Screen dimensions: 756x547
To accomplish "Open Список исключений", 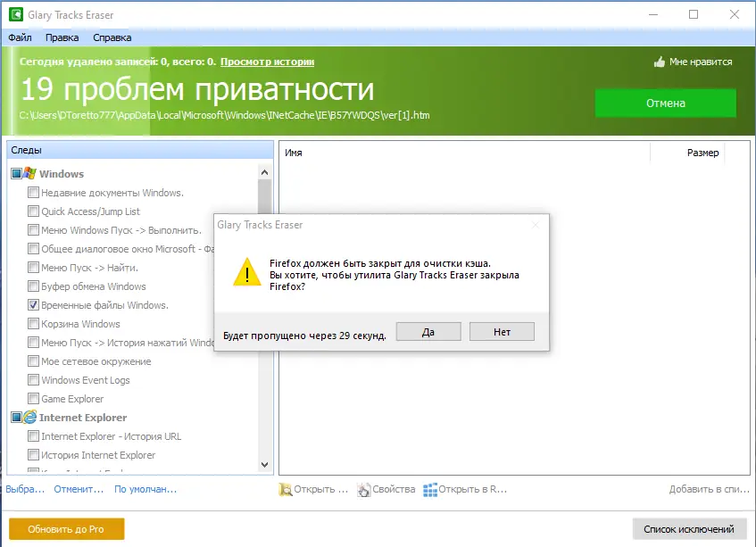I will [689, 529].
